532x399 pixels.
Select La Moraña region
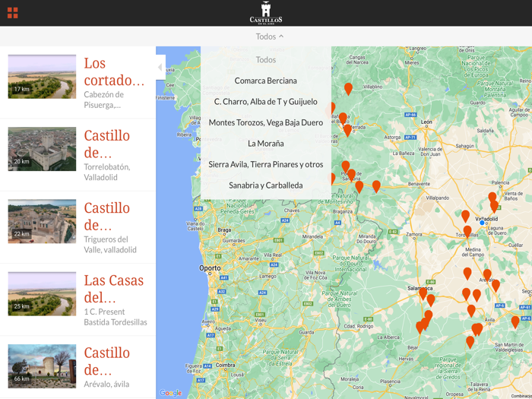coord(266,144)
